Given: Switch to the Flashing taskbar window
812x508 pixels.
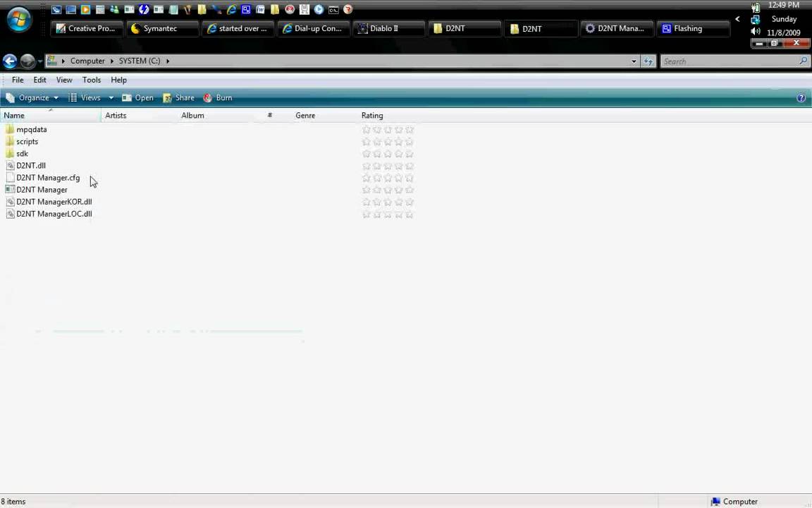Looking at the screenshot, I should pyautogui.click(x=692, y=28).
